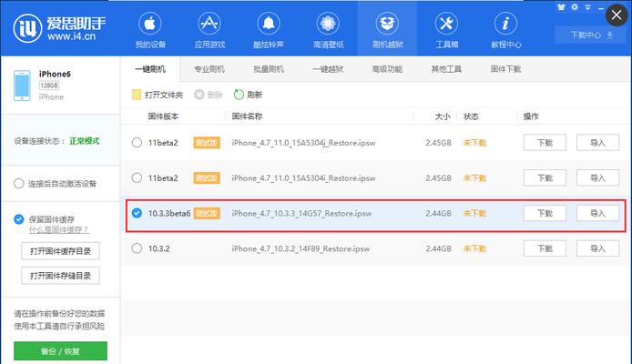Open the 工具箱 toolbox section
The image size is (632, 364).
pyautogui.click(x=446, y=30)
